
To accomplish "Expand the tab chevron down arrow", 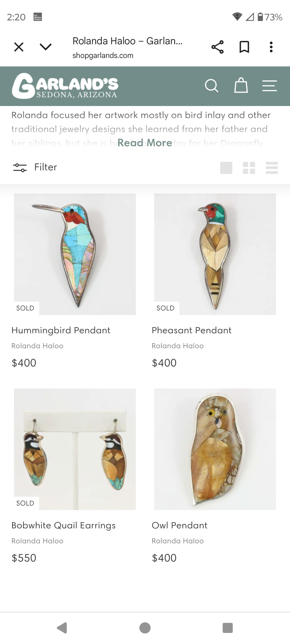I will (x=46, y=47).
